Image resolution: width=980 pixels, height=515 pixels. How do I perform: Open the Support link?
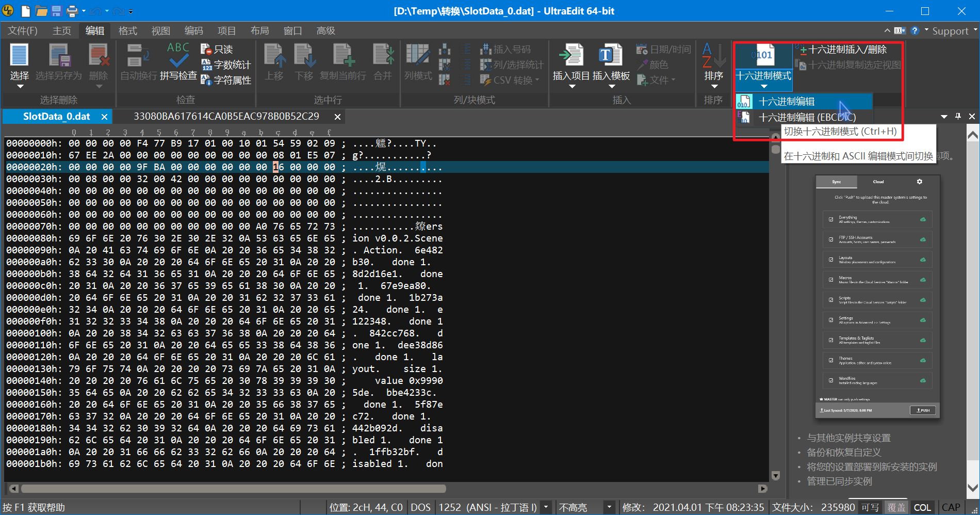[950, 31]
